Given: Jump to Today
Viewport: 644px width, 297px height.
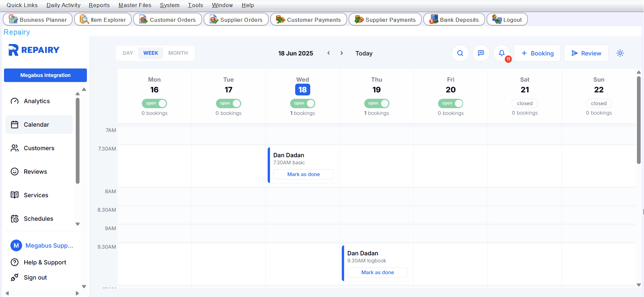Looking at the screenshot, I should pyautogui.click(x=364, y=53).
